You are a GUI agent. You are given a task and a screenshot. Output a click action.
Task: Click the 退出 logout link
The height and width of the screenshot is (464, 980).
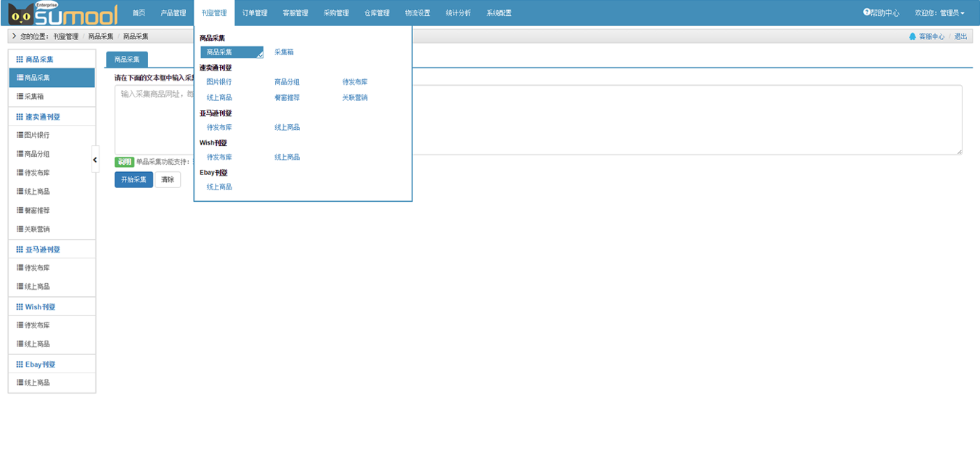(x=960, y=36)
